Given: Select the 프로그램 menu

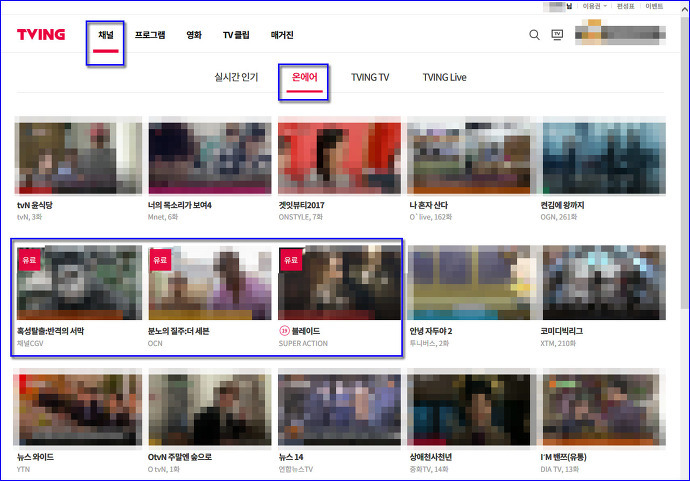Looking at the screenshot, I should [x=150, y=35].
